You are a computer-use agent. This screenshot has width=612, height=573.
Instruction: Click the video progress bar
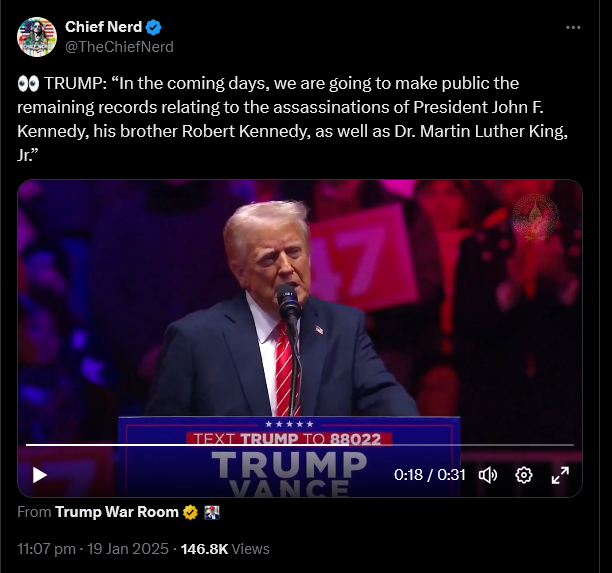point(300,444)
